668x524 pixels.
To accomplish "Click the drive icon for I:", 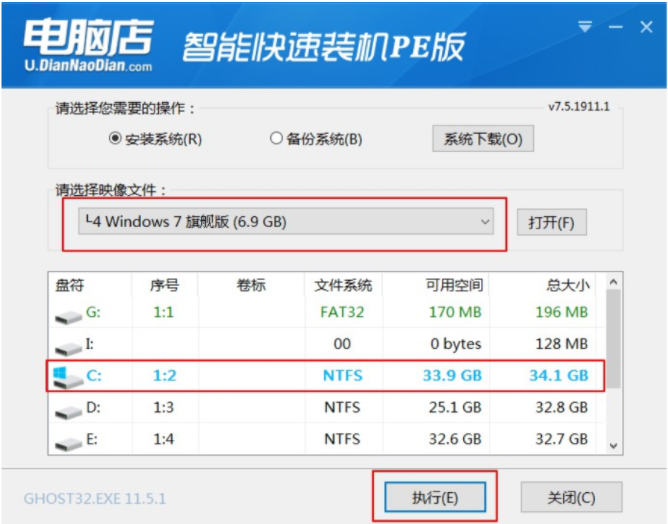I will click(68, 348).
